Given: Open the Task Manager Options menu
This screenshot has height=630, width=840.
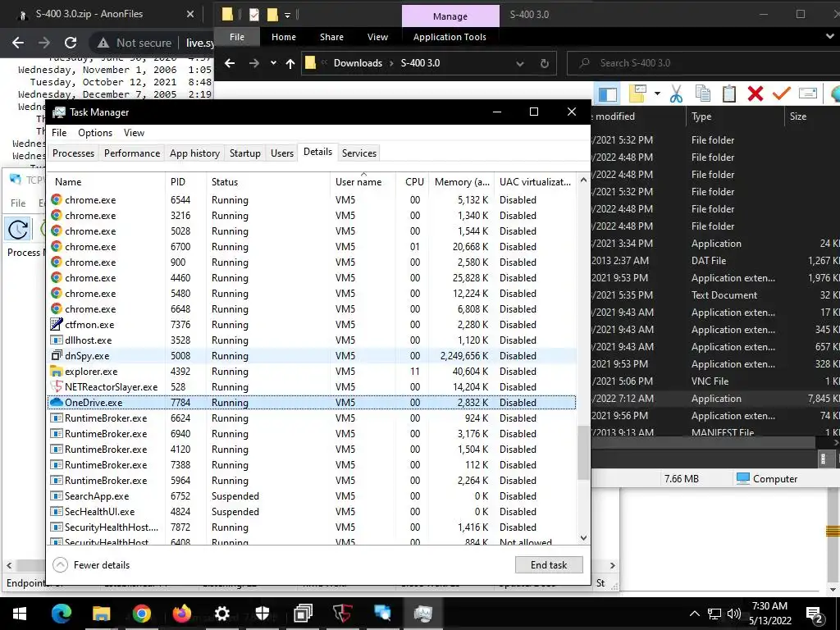Looking at the screenshot, I should (95, 133).
